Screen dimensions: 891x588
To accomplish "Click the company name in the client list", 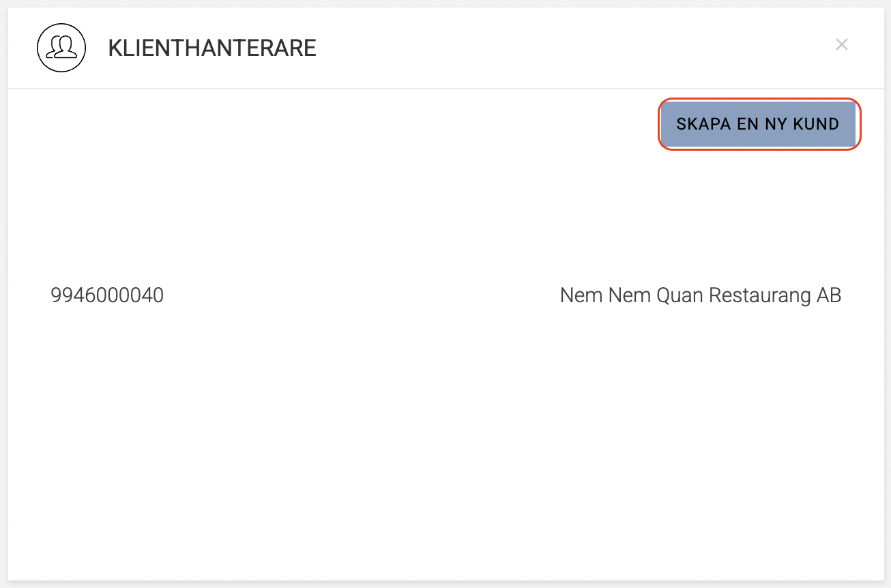I will [700, 295].
